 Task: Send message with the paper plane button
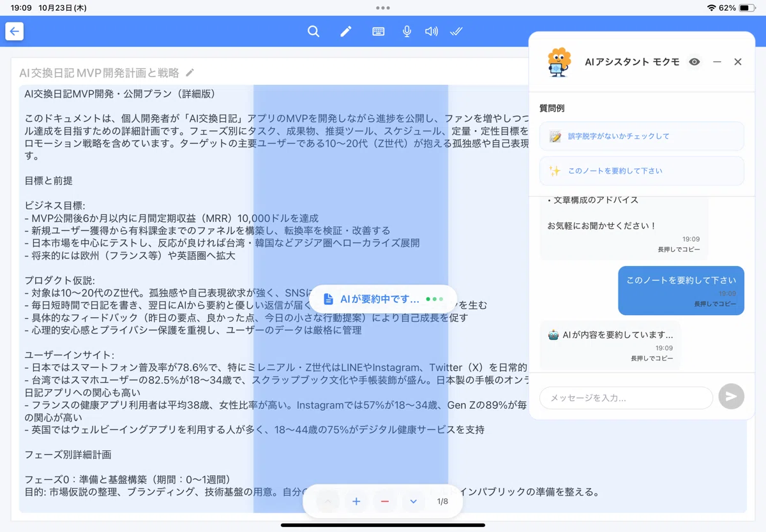pos(732,397)
